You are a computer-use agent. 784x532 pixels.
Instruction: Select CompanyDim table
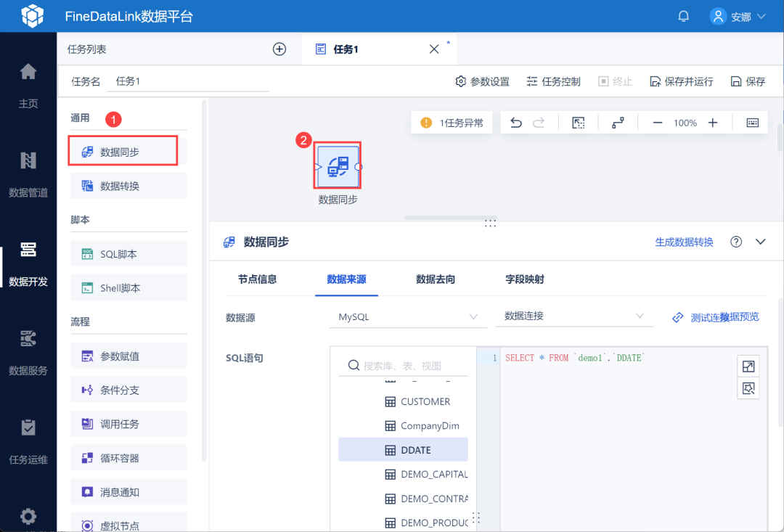(403, 425)
